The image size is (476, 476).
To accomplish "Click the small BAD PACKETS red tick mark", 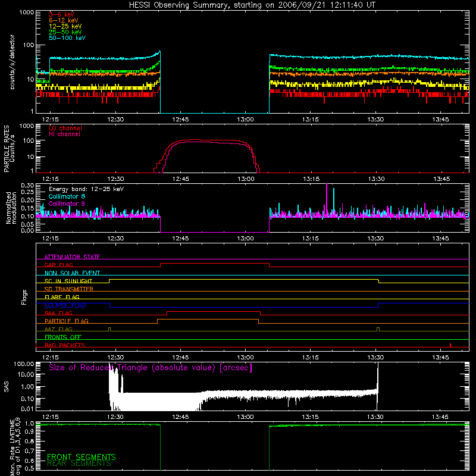I will pos(450,345).
